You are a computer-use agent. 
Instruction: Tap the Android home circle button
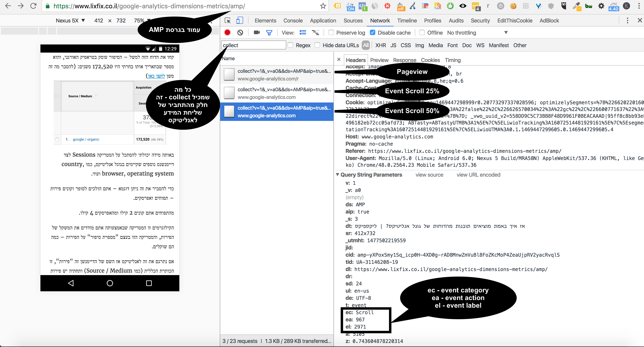pyautogui.click(x=110, y=283)
